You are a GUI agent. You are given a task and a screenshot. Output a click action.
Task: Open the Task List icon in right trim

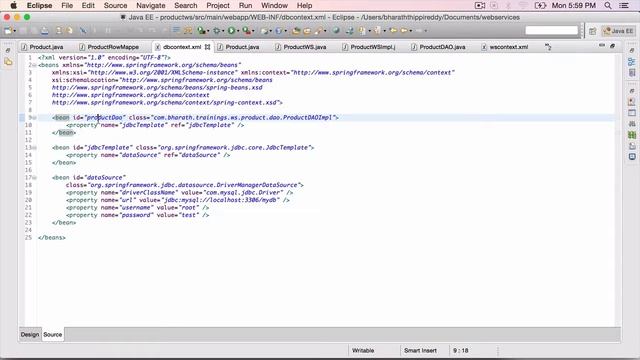tap(632, 73)
